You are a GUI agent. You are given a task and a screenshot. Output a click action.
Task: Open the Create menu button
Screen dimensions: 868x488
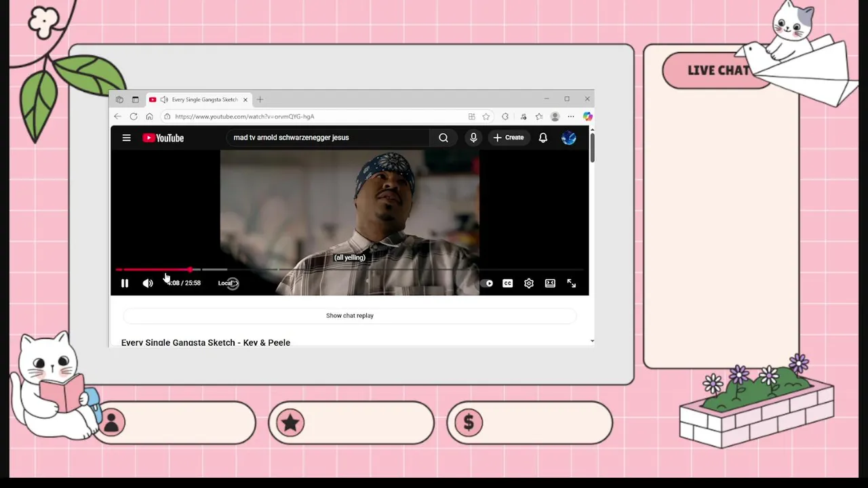click(x=509, y=138)
